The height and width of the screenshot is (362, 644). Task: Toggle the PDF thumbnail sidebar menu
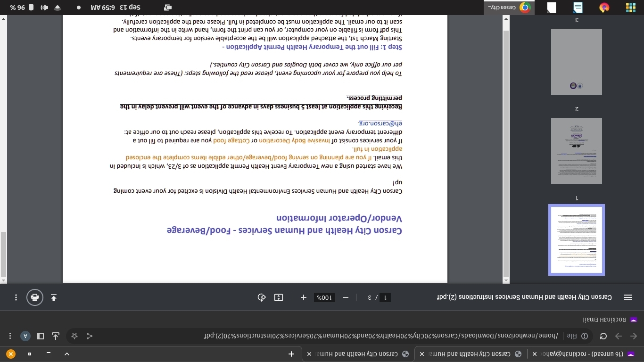pyautogui.click(x=628, y=297)
